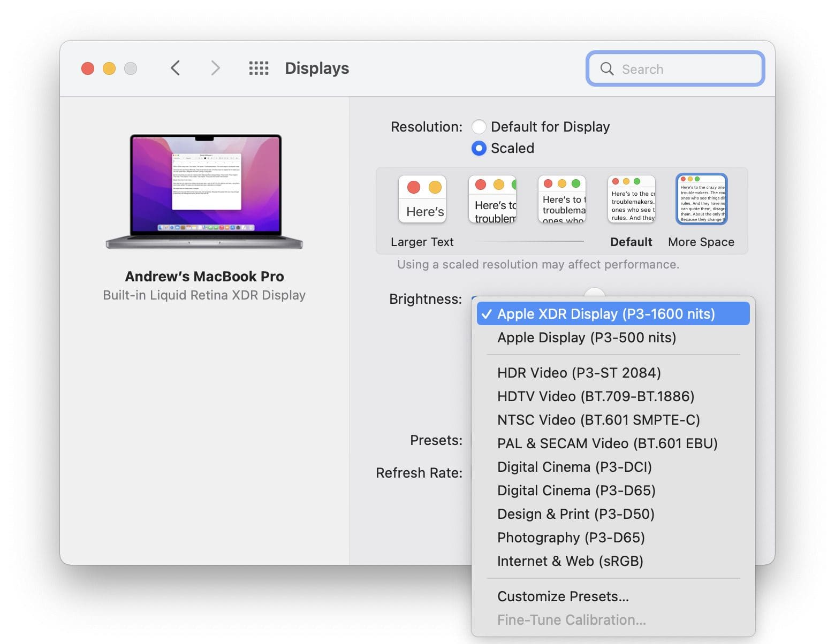Show all preferences grid icon
This screenshot has width=835, height=644.
tap(259, 68)
